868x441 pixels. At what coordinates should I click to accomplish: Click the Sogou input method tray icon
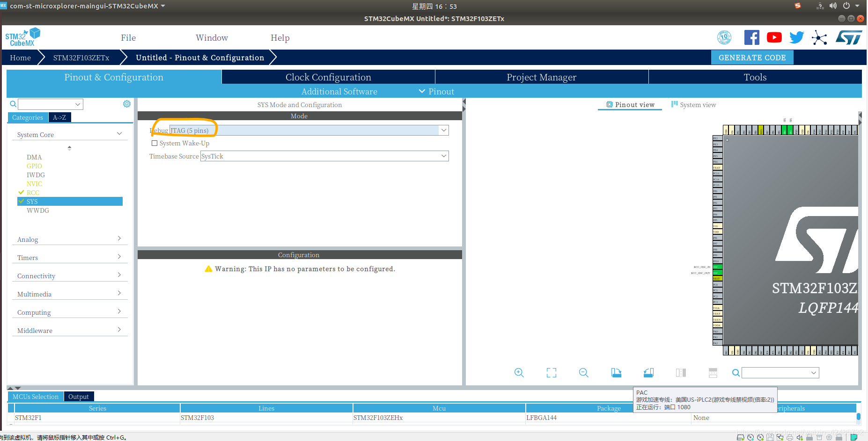coord(798,6)
